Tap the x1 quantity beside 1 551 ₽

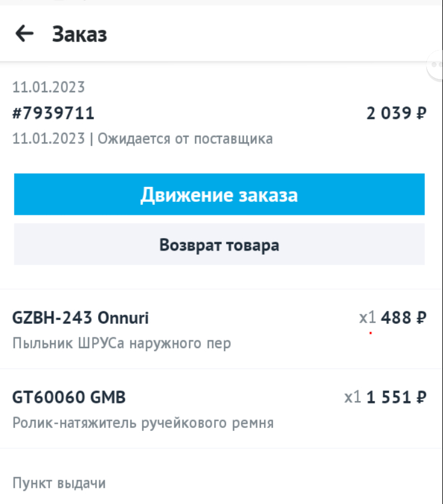point(353,397)
